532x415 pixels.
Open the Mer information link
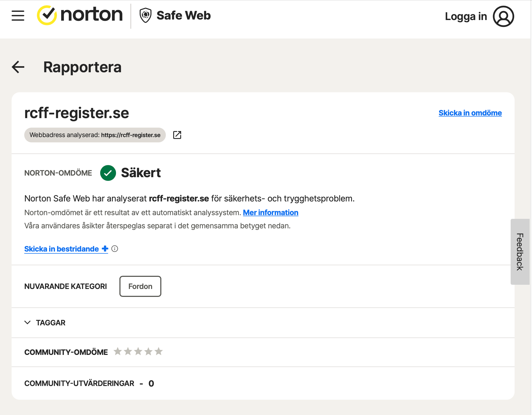[271, 213]
